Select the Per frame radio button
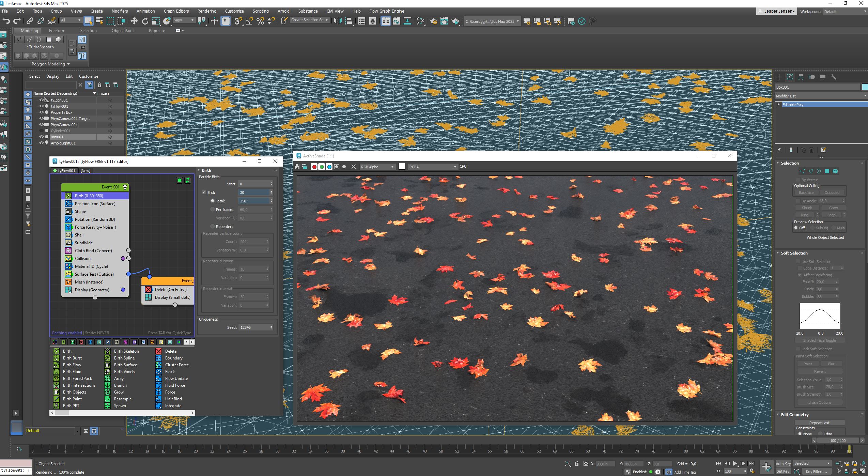 [x=213, y=210]
